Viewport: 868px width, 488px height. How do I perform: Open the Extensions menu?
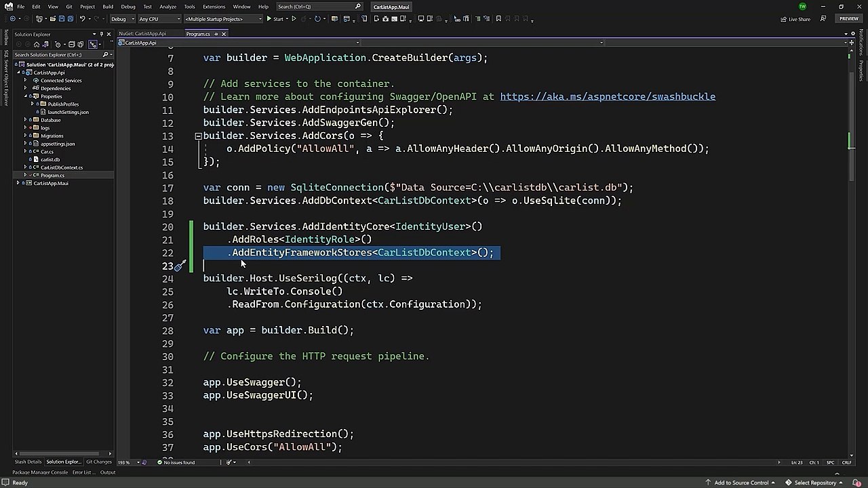[214, 7]
